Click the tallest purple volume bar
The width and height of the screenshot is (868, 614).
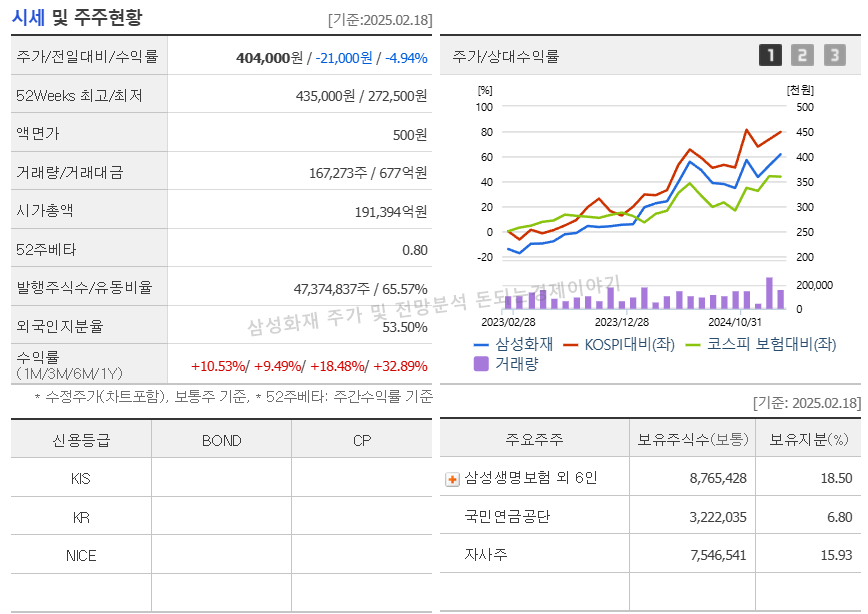[769, 293]
